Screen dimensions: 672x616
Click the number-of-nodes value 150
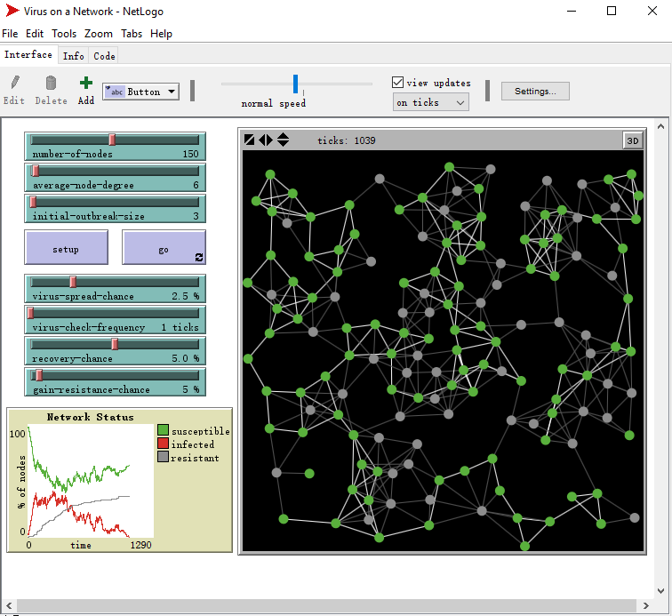(191, 154)
